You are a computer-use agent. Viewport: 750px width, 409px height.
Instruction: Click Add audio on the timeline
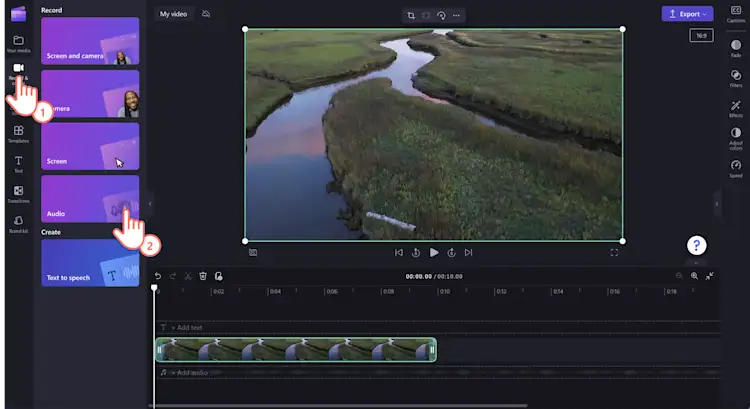(189, 372)
